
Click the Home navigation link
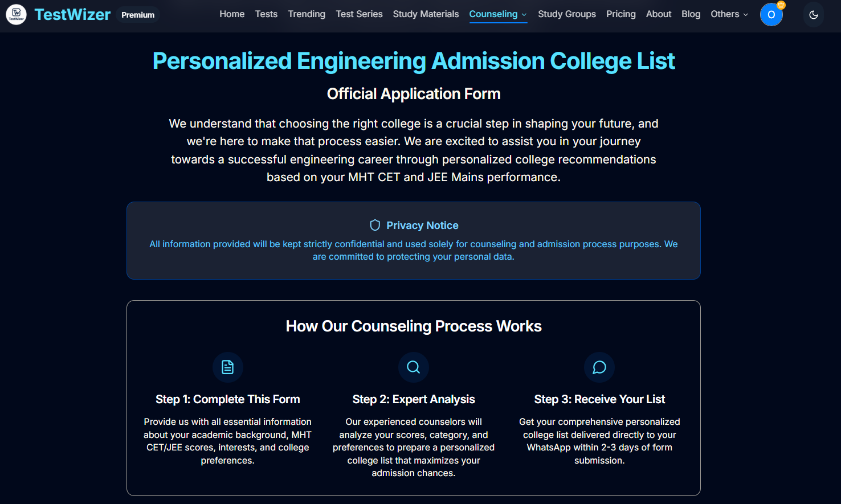point(232,14)
